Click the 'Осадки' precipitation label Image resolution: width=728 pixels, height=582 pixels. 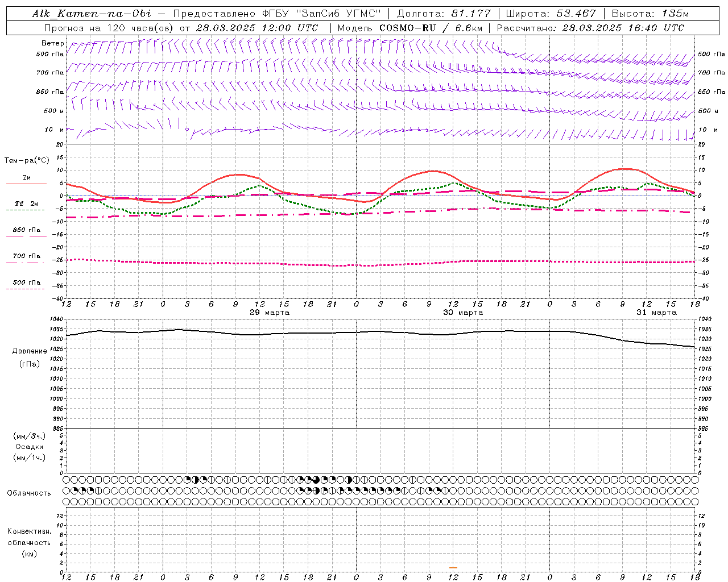pyautogui.click(x=30, y=447)
